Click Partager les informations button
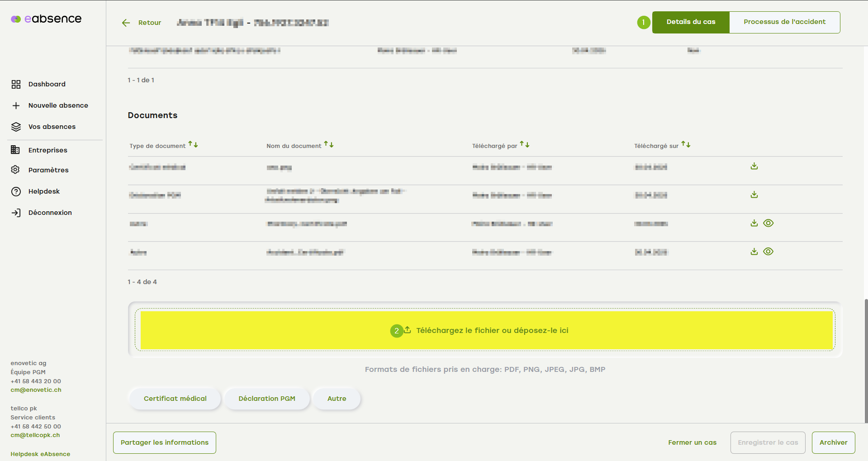This screenshot has width=868, height=461. 165,442
